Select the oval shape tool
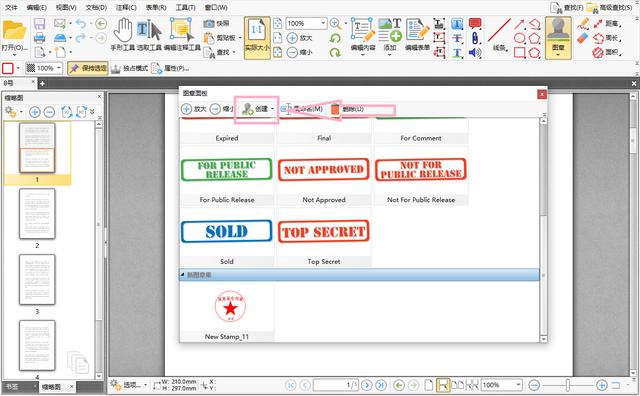The width and height of the screenshot is (640, 396). coord(519,38)
